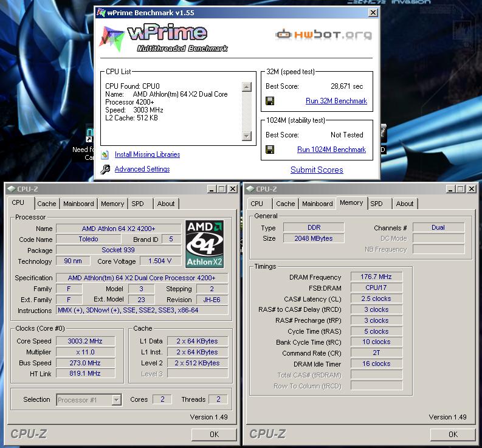Click the Core Speed 3003.2 MHz value
The image size is (482, 448).
(85, 341)
